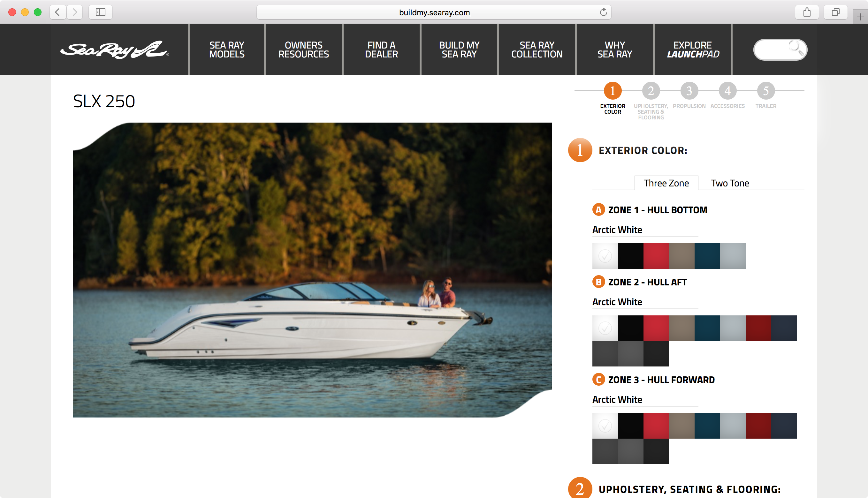Pick black swatch for Zone 2 Hull Aft
868x498 pixels.
point(630,328)
